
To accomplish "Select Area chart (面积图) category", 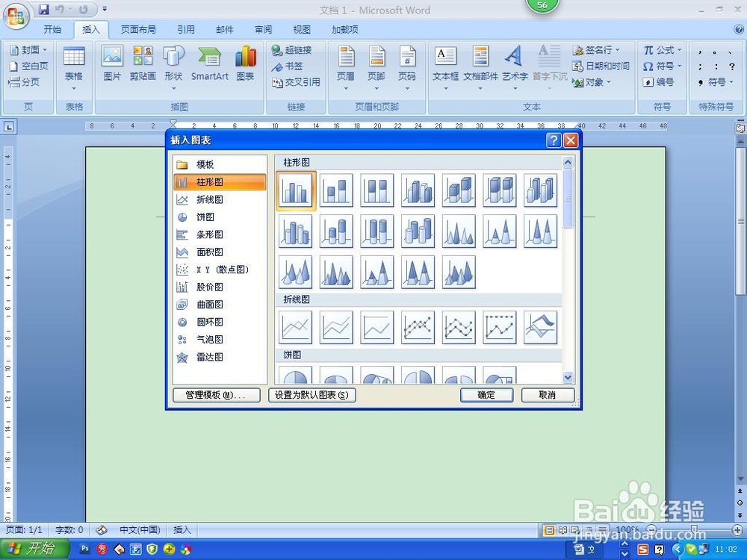I will (220, 252).
